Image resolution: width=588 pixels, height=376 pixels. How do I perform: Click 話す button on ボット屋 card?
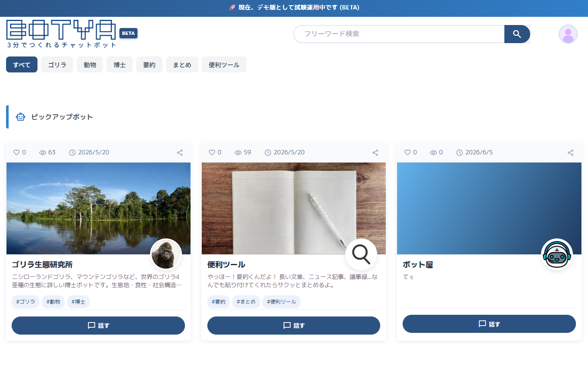point(489,324)
